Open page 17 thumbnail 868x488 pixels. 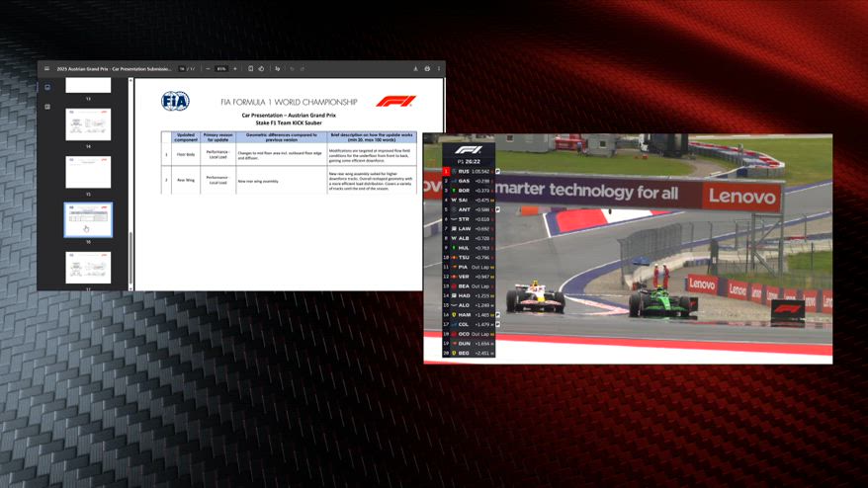(x=88, y=267)
